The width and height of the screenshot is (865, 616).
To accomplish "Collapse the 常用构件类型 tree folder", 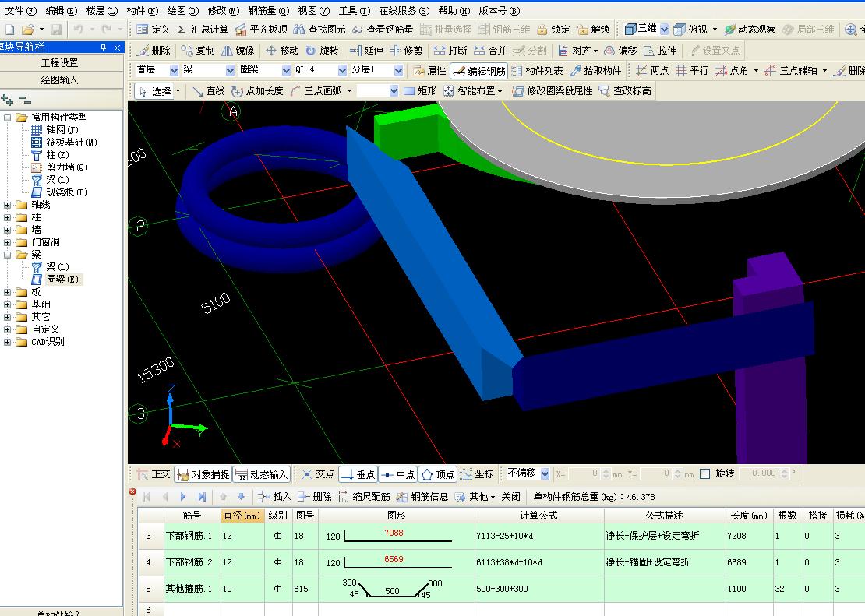I will (7, 118).
